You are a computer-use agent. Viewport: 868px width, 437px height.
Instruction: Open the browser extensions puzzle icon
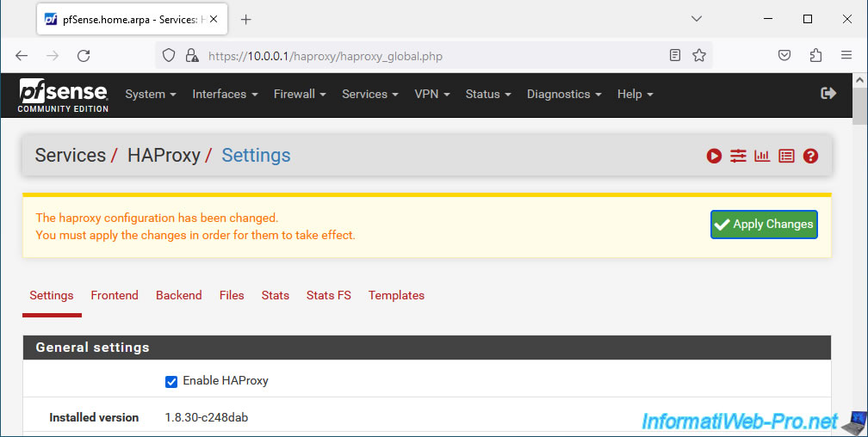(815, 55)
